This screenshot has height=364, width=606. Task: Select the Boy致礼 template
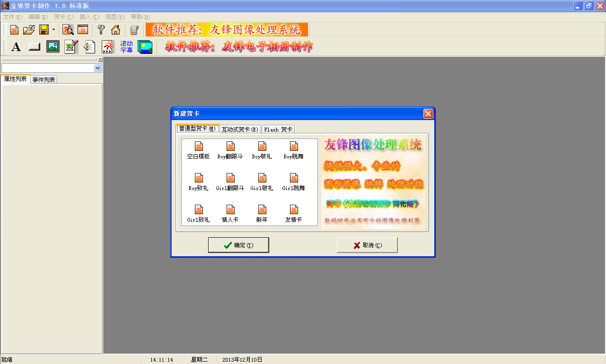click(199, 182)
